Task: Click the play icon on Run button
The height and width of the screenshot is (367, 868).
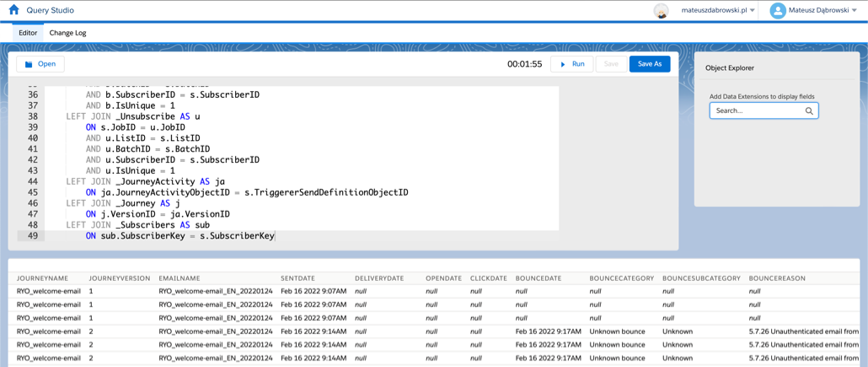Action: (563, 64)
